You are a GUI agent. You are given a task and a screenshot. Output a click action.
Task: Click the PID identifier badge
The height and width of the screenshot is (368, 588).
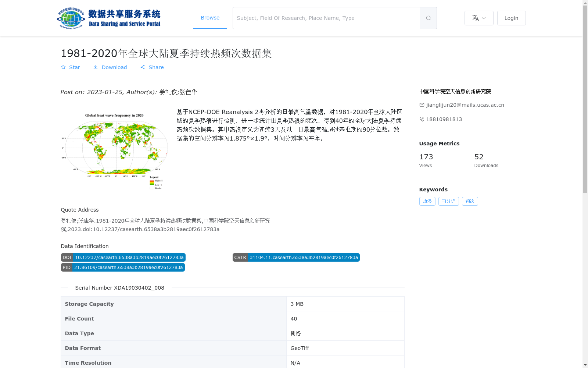[123, 268]
